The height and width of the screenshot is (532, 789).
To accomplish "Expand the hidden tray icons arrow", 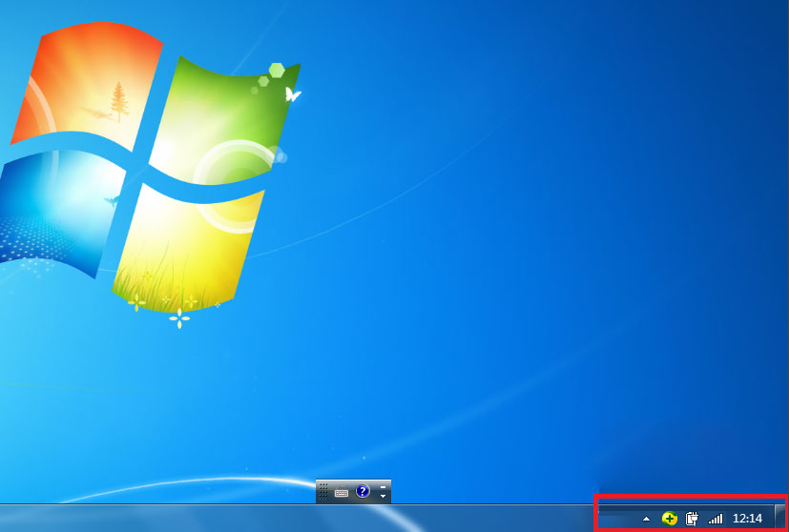I will point(646,519).
